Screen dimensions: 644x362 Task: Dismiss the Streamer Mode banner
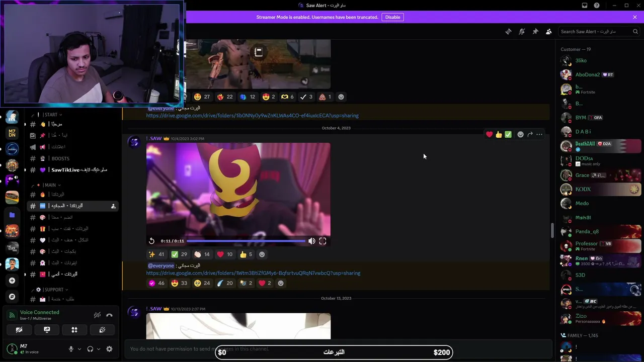point(635,17)
